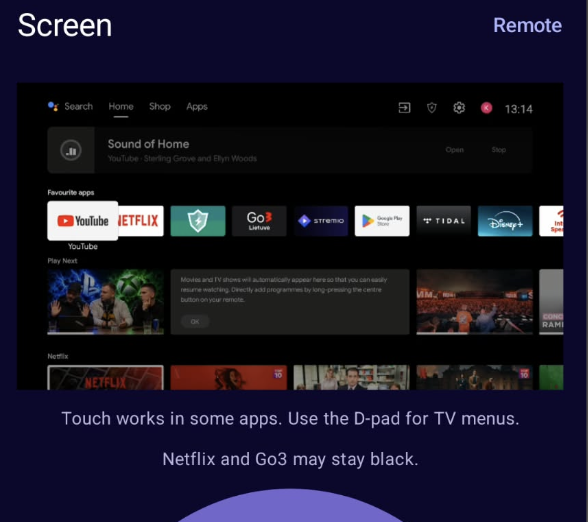Click the Open button on media card
The height and width of the screenshot is (522, 588).
[454, 150]
